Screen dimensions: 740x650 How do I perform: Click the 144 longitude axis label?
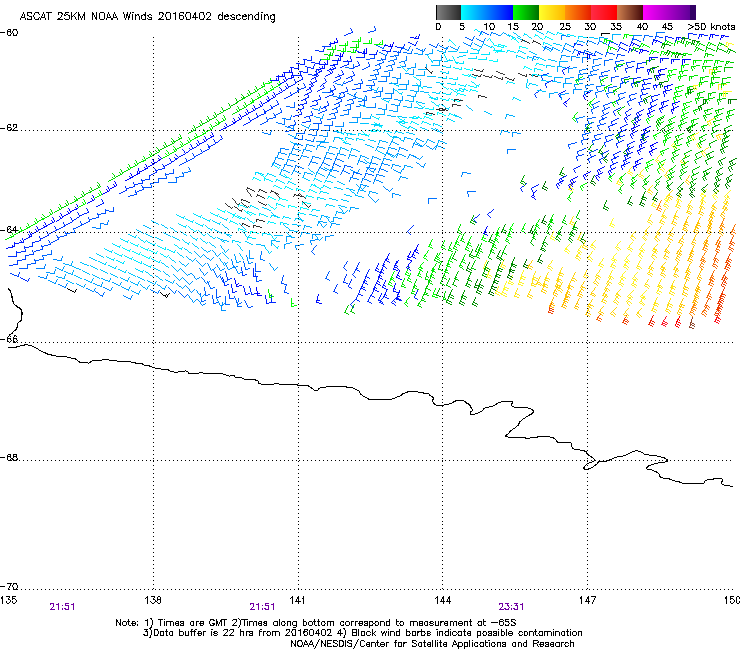(x=442, y=600)
